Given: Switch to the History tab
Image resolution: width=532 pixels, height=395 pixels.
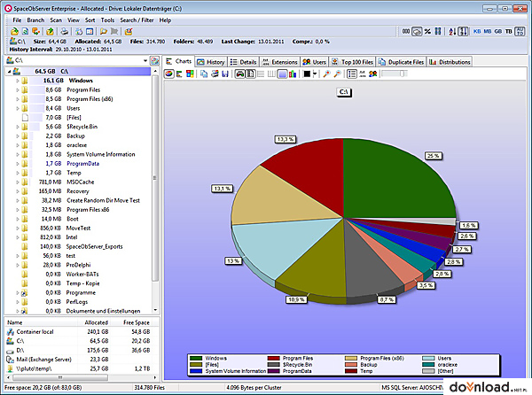Looking at the screenshot, I should pos(211,62).
